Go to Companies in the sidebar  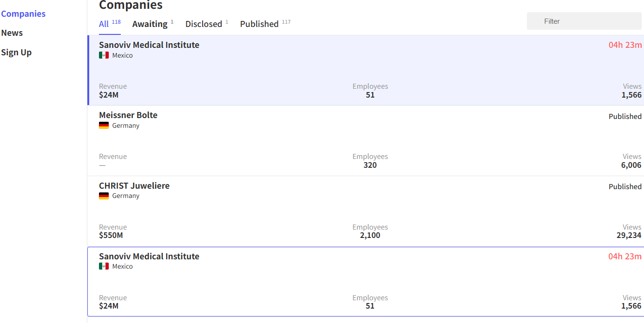coord(23,13)
